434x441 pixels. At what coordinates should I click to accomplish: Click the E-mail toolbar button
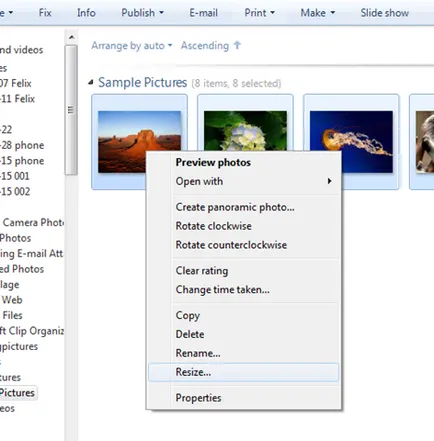tap(203, 13)
